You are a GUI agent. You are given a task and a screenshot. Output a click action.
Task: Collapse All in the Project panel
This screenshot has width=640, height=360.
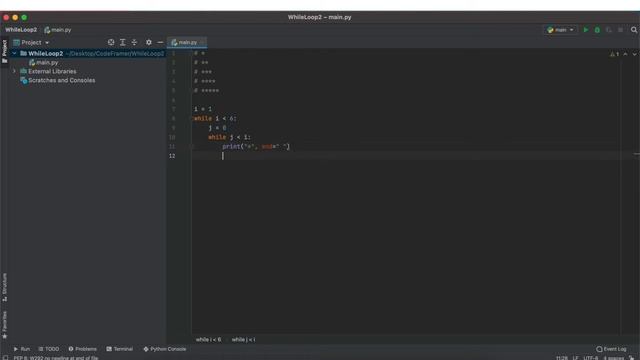(x=134, y=42)
